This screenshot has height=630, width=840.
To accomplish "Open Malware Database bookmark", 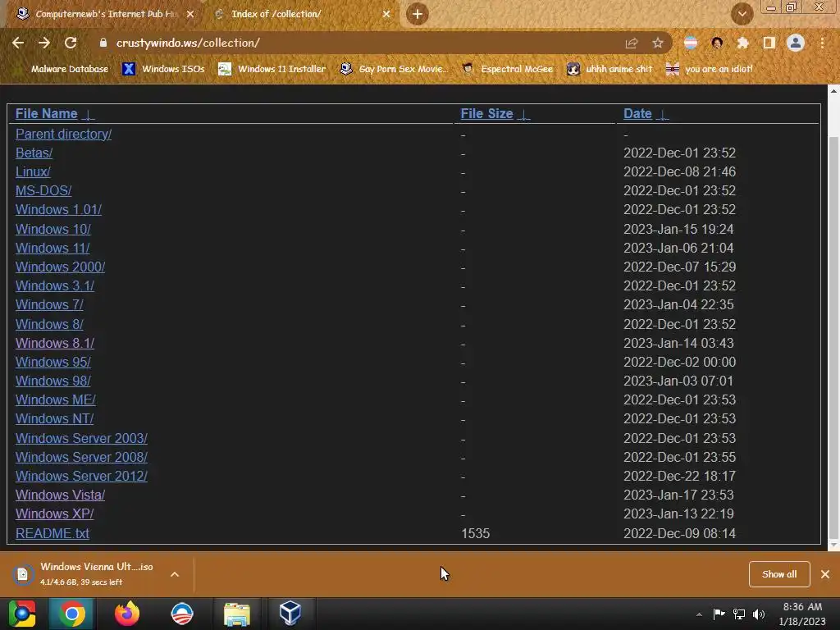I will [x=69, y=69].
